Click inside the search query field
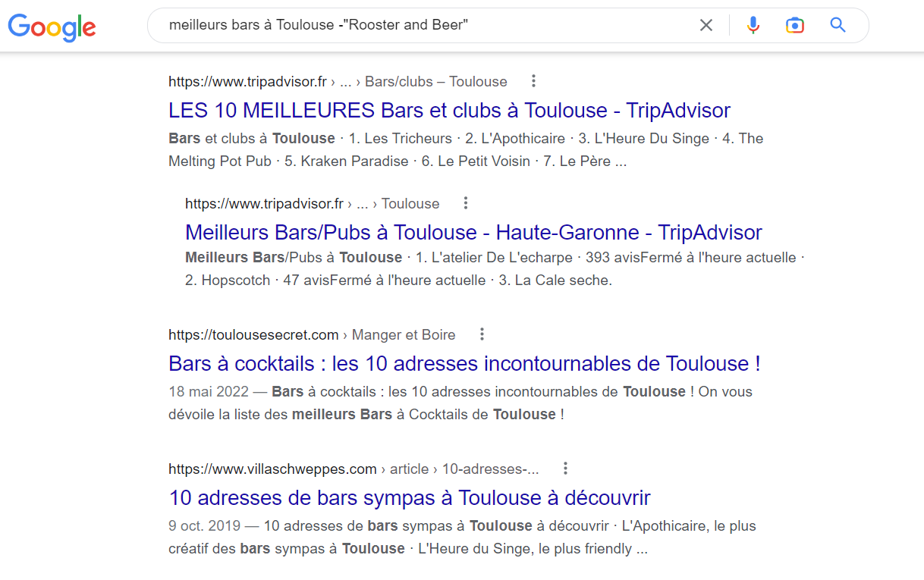 [425, 24]
